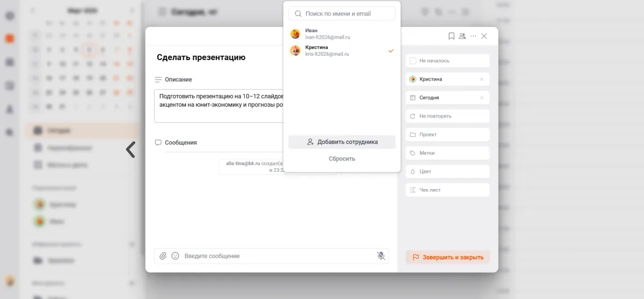Clear the Сегодня date with x icon
The image size is (644, 299).
481,98
